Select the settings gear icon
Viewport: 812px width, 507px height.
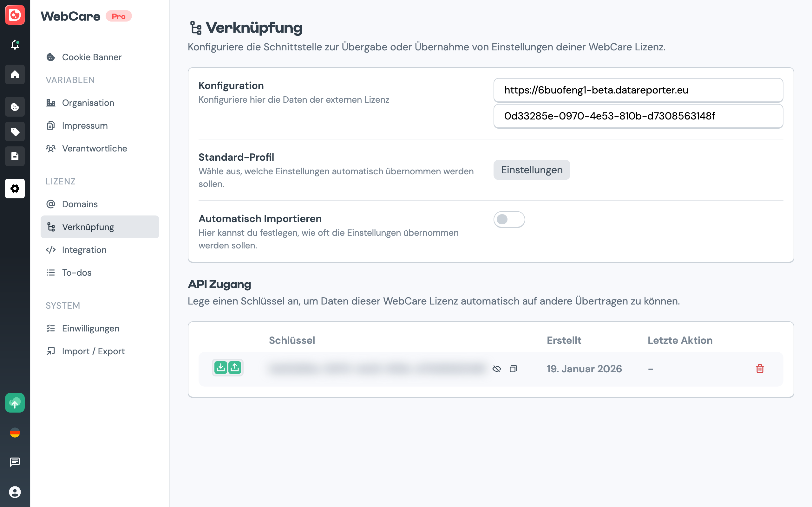tap(15, 189)
